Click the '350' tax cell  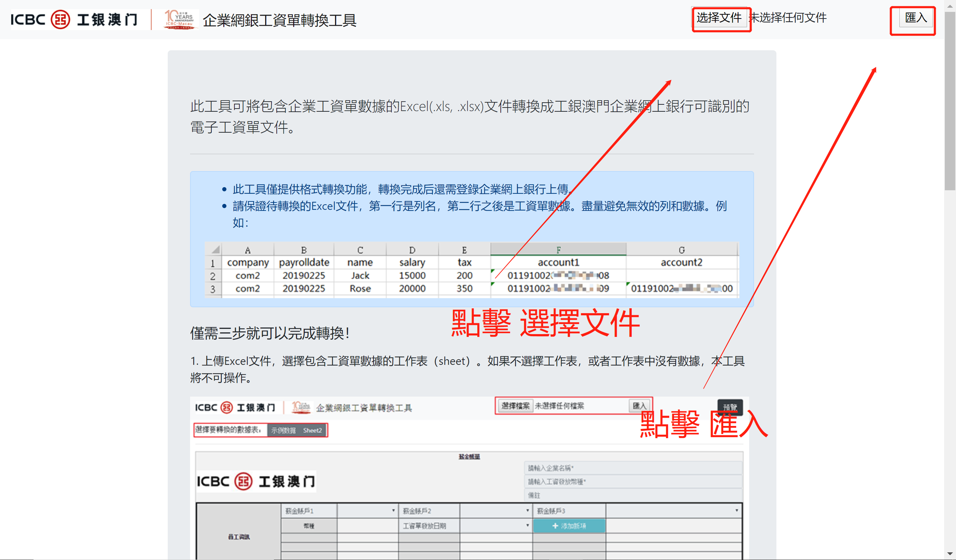464,288
